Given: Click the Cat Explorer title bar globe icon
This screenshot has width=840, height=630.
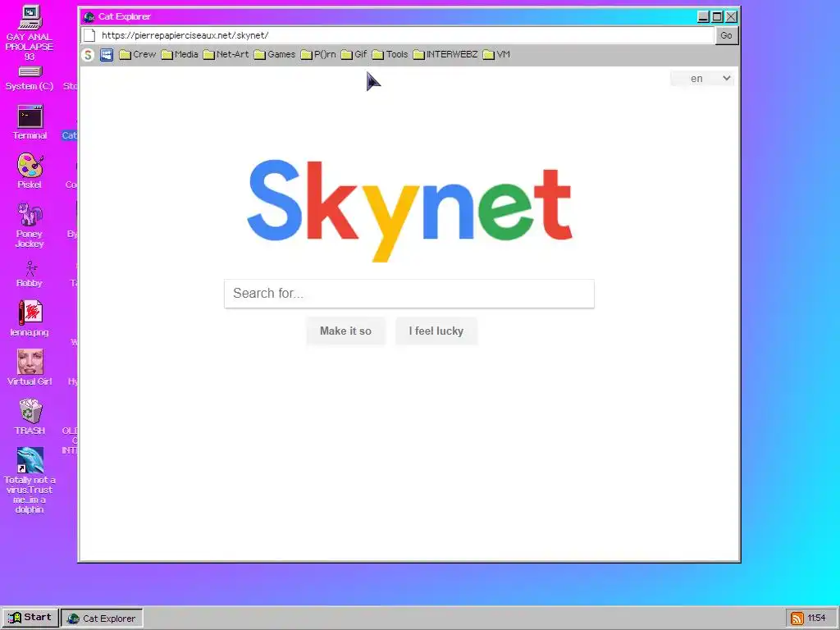Looking at the screenshot, I should pos(89,16).
